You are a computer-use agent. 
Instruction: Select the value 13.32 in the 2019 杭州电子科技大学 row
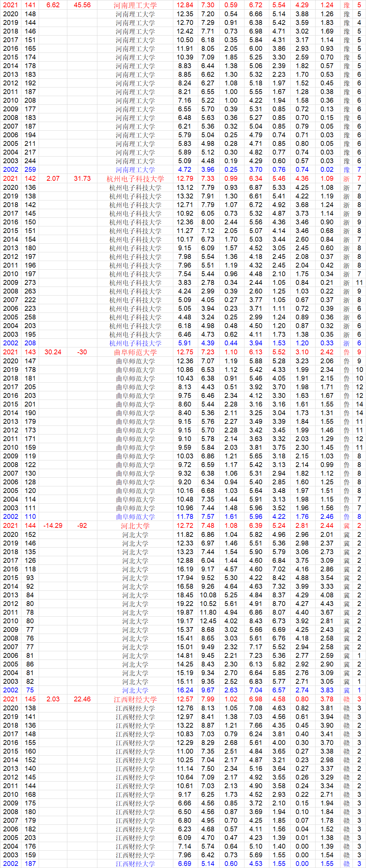185,196
